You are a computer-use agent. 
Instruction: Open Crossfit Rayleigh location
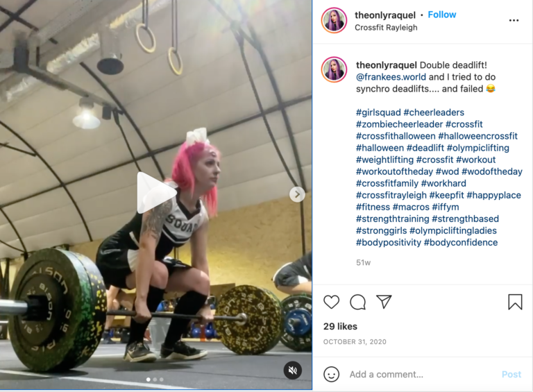click(x=386, y=28)
